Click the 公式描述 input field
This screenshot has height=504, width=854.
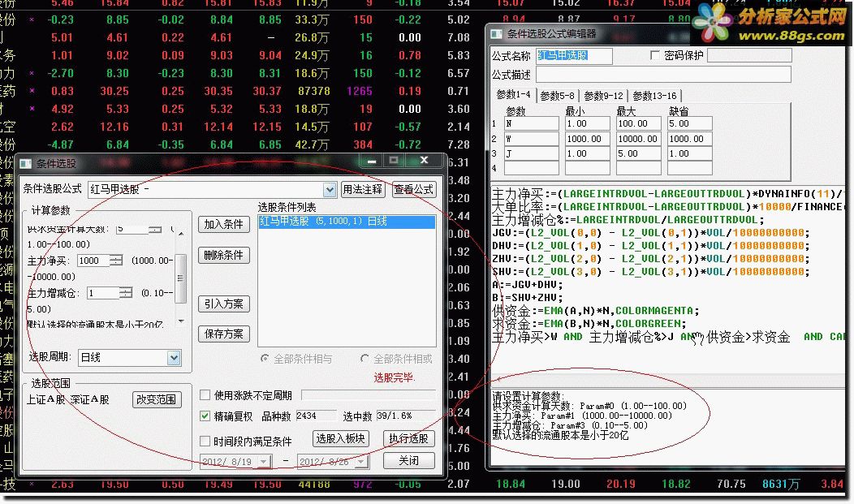663,74
